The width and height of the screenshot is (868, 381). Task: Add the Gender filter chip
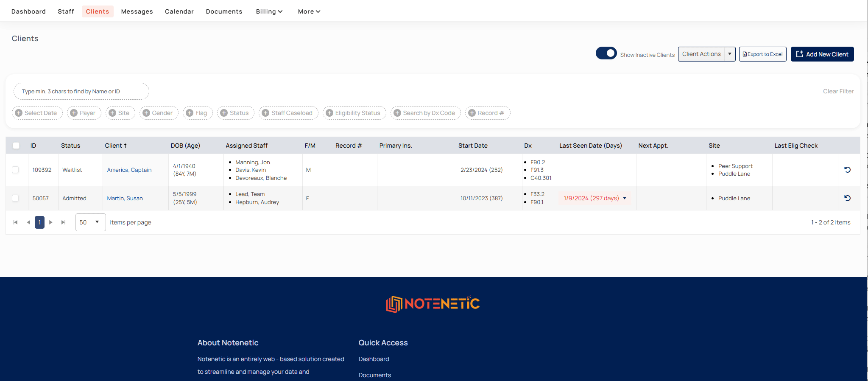159,113
